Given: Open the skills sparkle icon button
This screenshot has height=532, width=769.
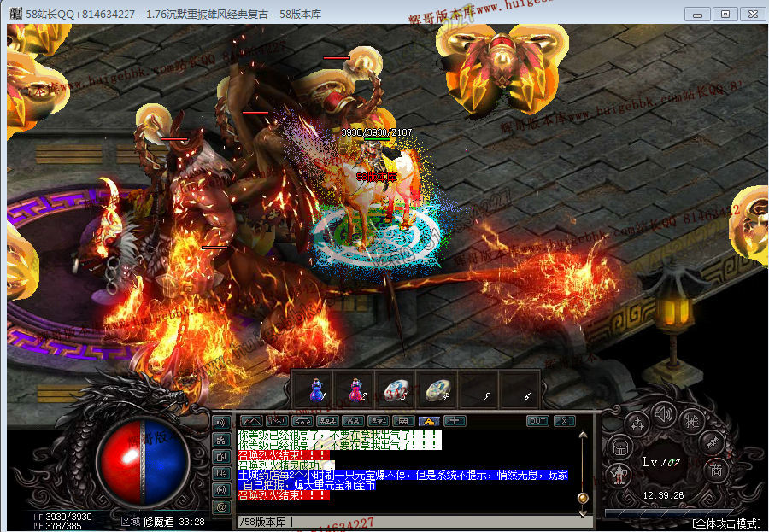Looking at the screenshot, I should point(637,424).
